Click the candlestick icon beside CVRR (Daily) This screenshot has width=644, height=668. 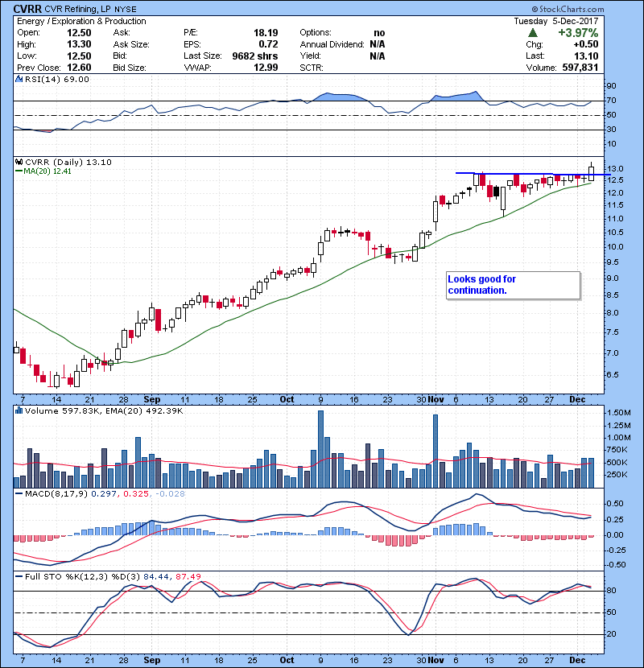pos(19,162)
